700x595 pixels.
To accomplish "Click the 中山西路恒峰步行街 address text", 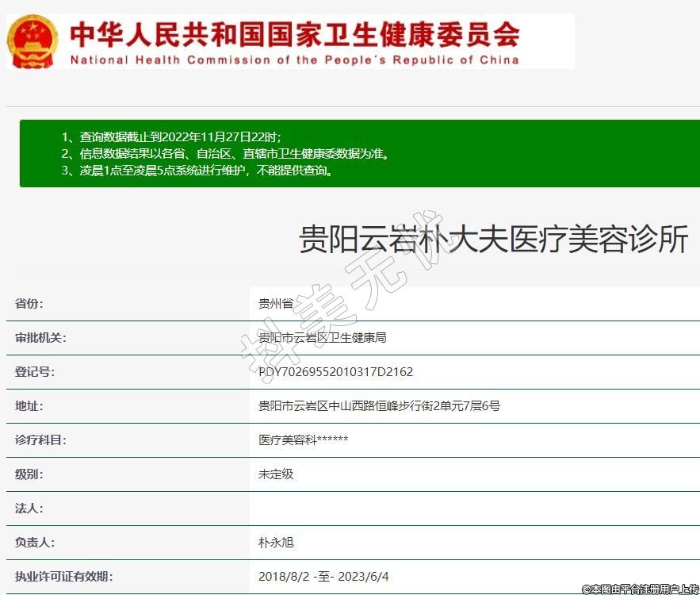I will click(379, 406).
